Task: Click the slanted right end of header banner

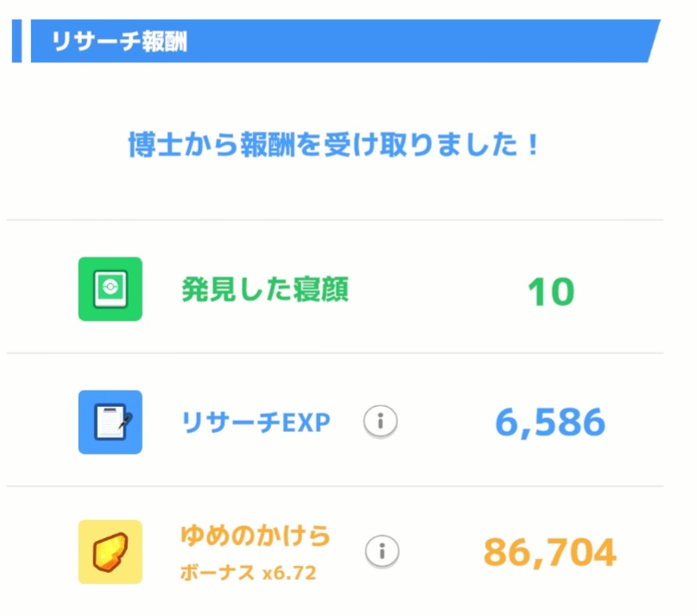Action: click(649, 41)
